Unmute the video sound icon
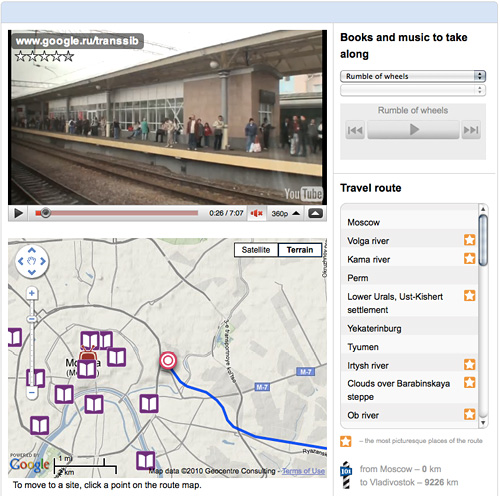The height and width of the screenshot is (496, 500). pos(256,213)
